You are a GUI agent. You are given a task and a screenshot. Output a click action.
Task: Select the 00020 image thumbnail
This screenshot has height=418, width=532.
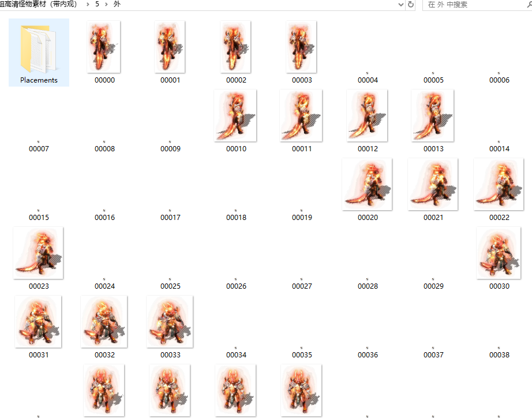[x=367, y=184]
